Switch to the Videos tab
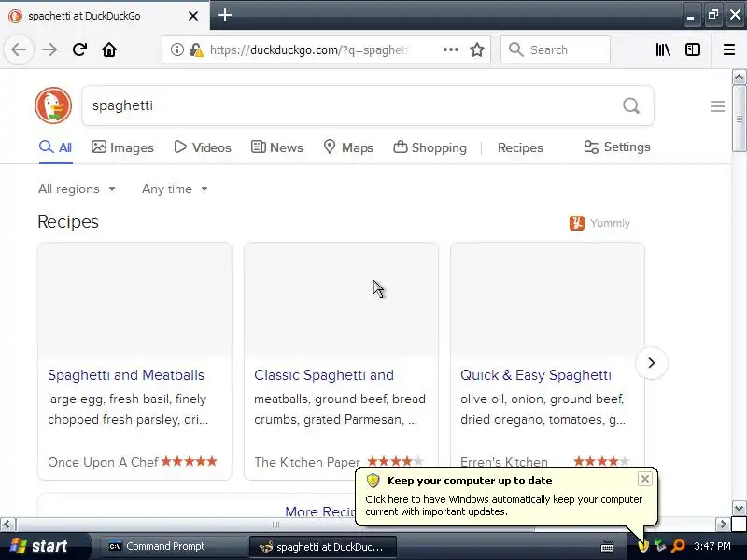Image resolution: width=747 pixels, height=560 pixels. point(203,147)
